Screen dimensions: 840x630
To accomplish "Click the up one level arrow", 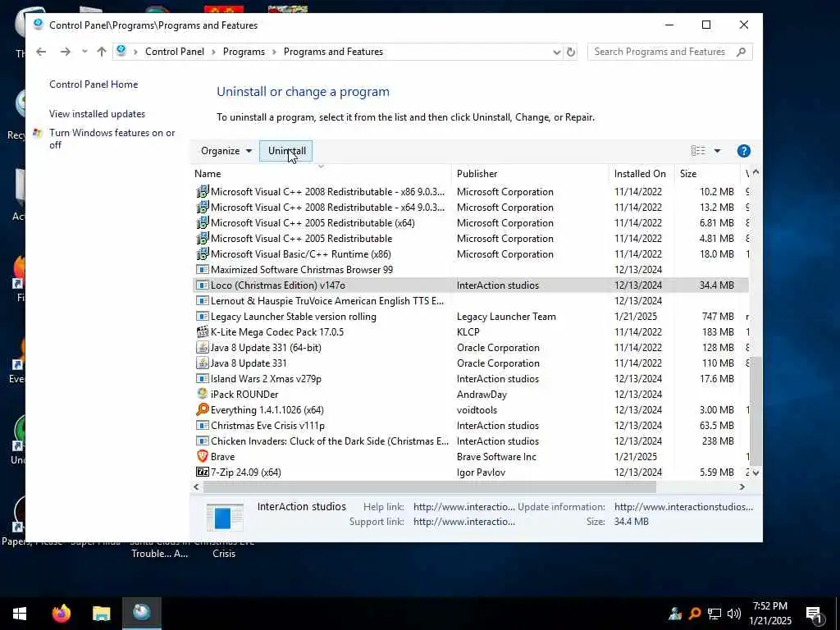I will click(x=101, y=52).
